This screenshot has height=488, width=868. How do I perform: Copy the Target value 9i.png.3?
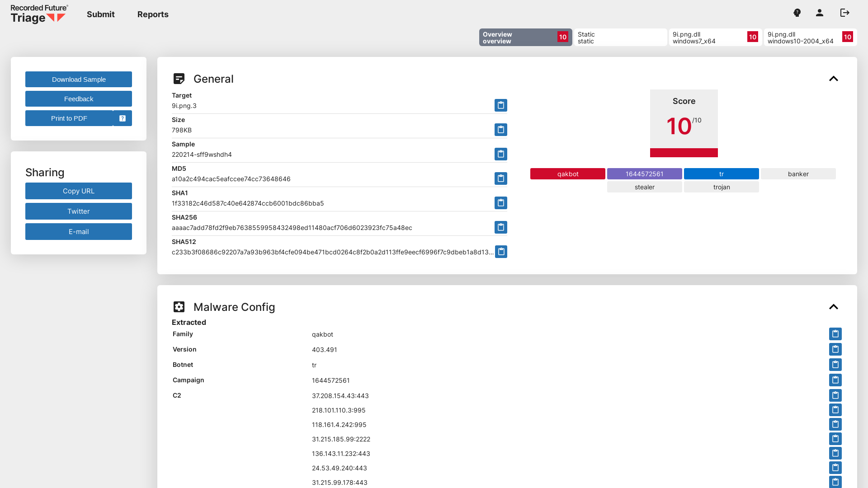pyautogui.click(x=500, y=105)
